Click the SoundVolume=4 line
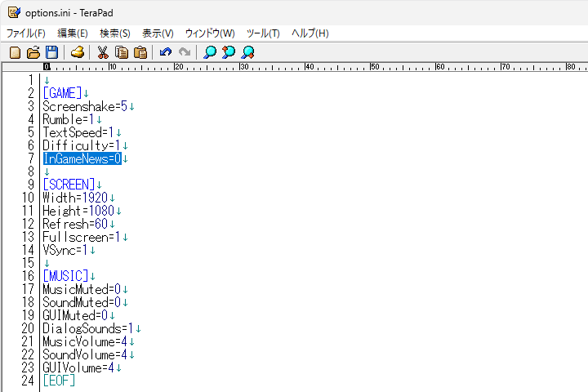588x392 pixels. [85, 354]
